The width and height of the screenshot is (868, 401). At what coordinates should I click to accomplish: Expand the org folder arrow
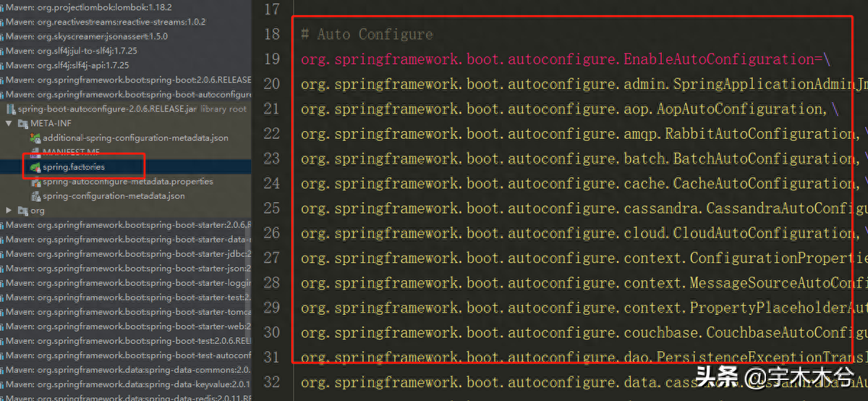click(9, 211)
